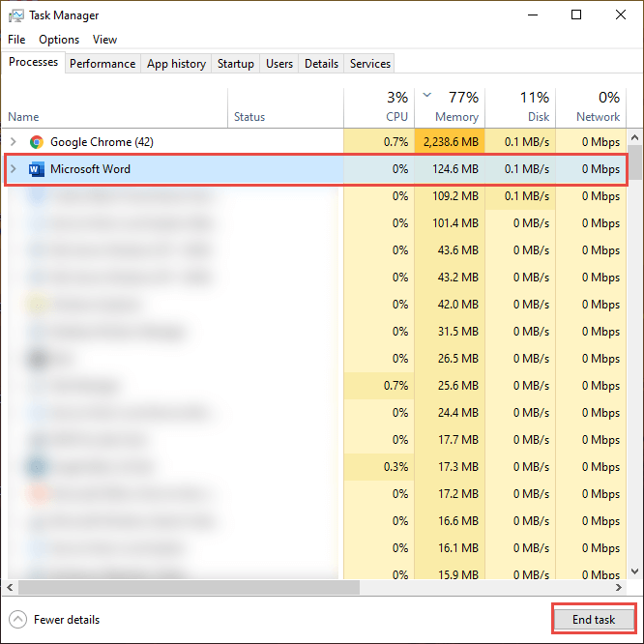644x644 pixels.
Task: Click the 101.4 MB memory value
Action: coord(455,223)
